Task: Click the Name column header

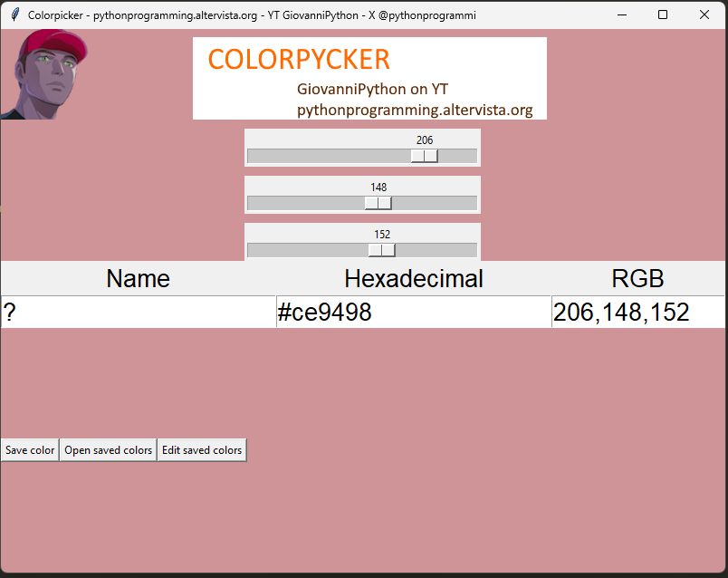Action: (x=138, y=278)
